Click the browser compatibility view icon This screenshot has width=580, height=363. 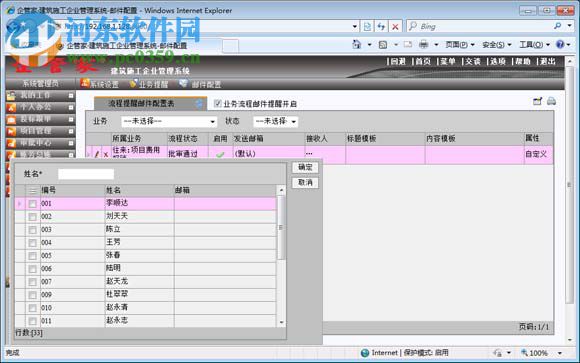pyautogui.click(x=367, y=26)
